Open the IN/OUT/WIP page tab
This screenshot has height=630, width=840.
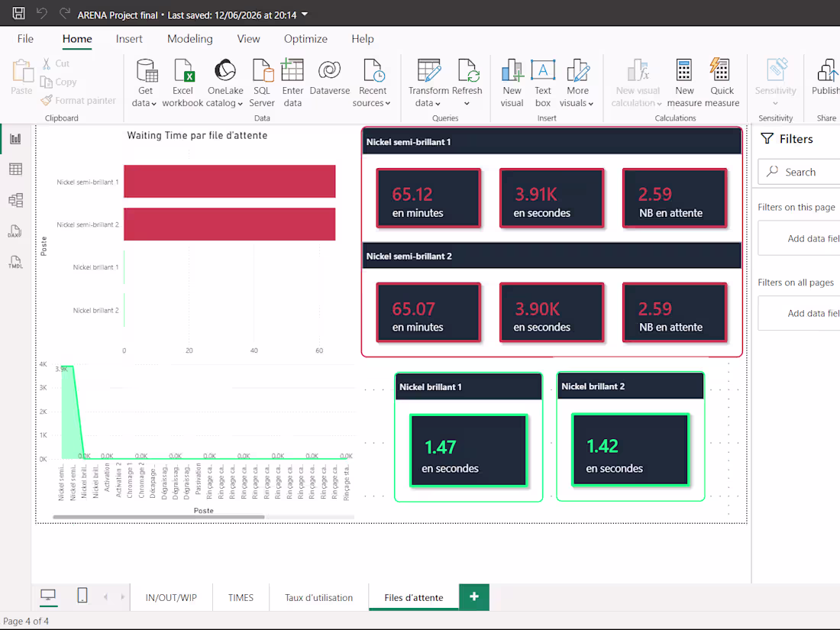click(x=171, y=597)
